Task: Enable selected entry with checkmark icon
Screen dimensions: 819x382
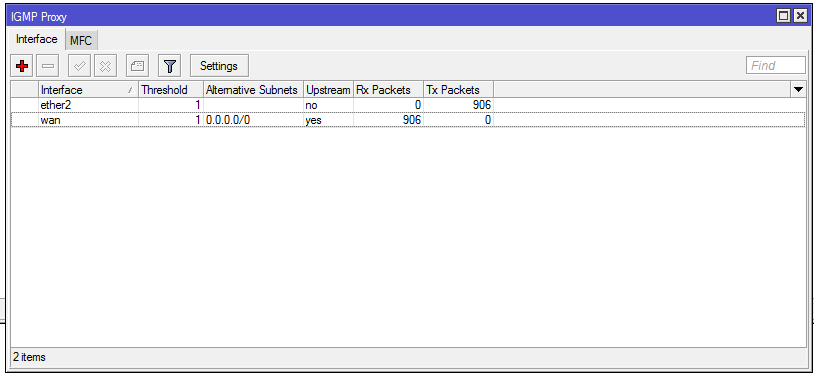Action: 79,66
